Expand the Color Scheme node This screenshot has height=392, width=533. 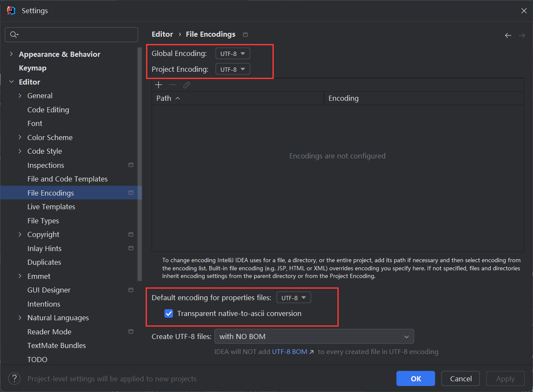coord(20,137)
